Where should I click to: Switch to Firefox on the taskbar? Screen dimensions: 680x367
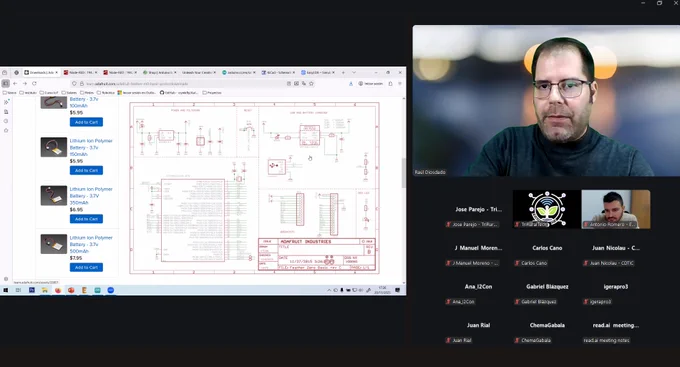(58, 290)
